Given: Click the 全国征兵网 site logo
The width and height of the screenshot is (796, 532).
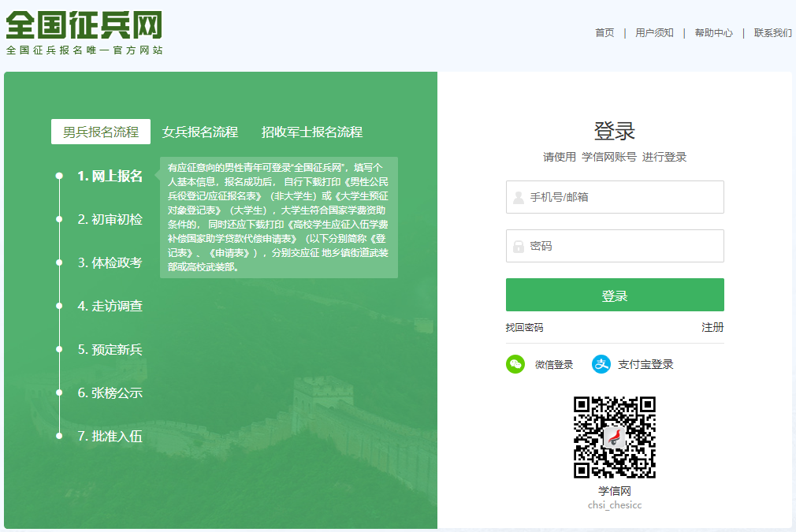Looking at the screenshot, I should pos(84,26).
